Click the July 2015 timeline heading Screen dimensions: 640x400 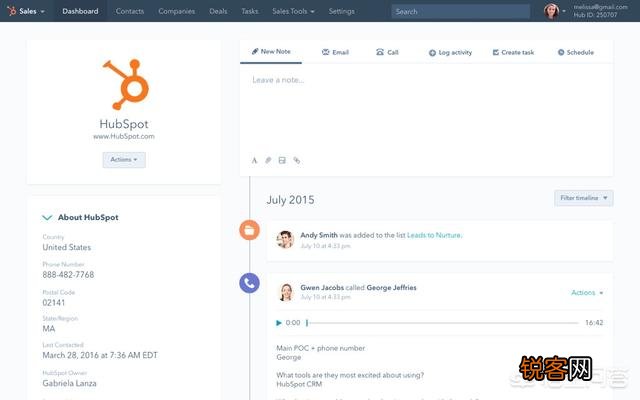290,200
